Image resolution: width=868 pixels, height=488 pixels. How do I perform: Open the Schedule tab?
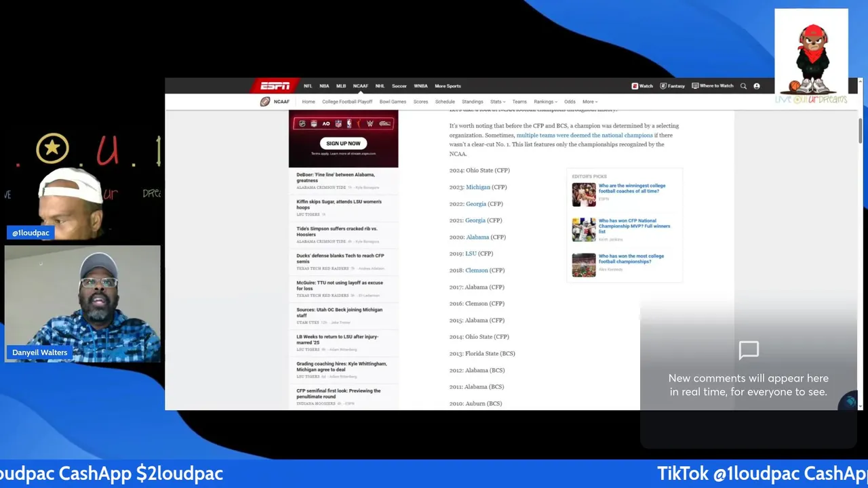point(445,102)
